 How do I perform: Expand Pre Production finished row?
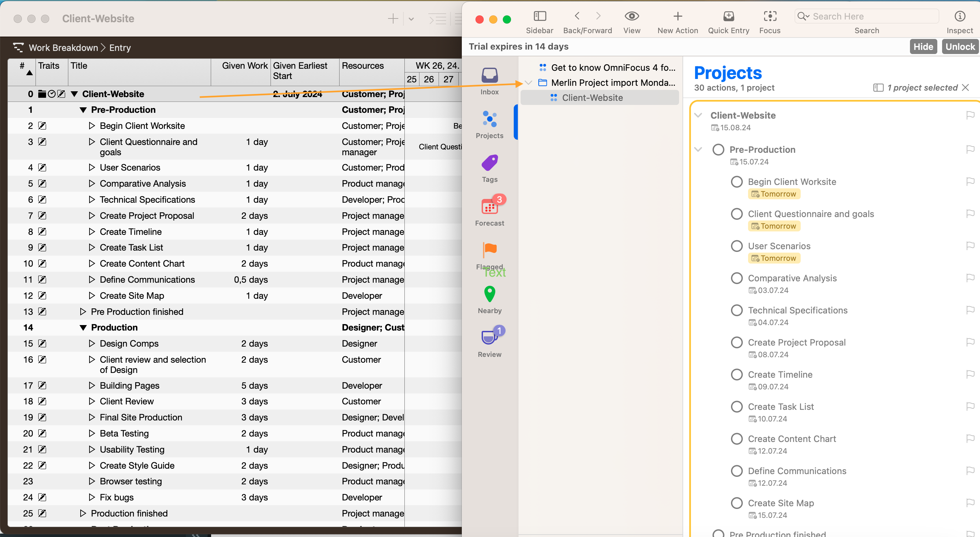83,311
